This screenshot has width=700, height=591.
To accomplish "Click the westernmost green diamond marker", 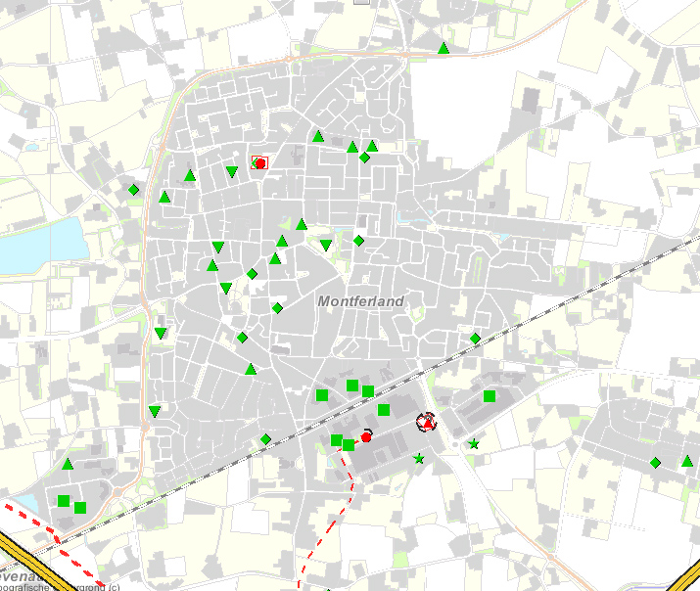I will pyautogui.click(x=134, y=190).
